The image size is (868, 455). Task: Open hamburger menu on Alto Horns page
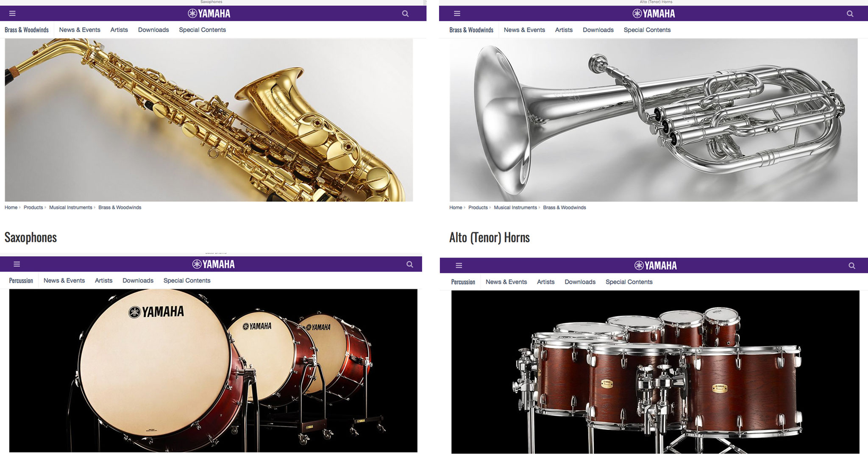(457, 14)
